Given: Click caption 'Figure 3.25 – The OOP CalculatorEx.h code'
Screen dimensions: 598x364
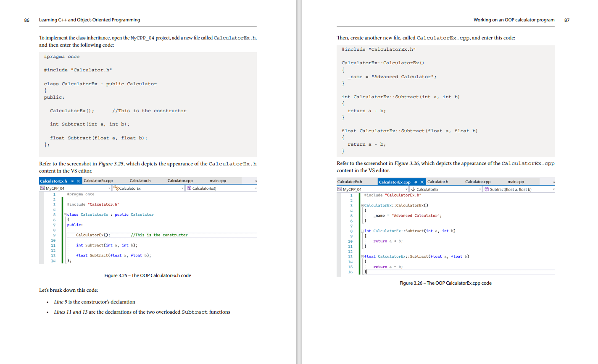Looking at the screenshot, I should coord(148,275).
